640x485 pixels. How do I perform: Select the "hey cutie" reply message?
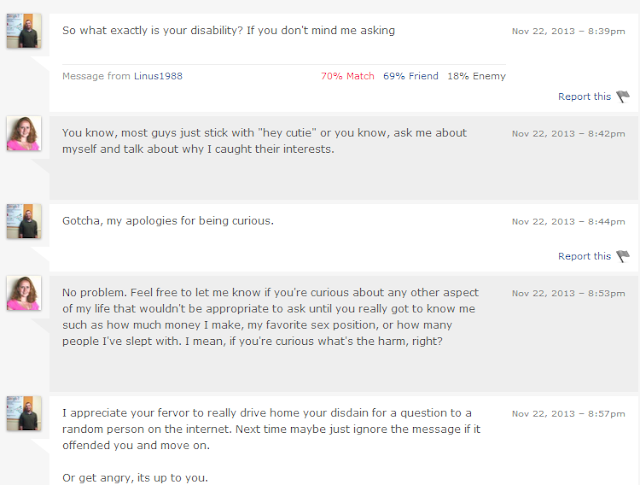(x=264, y=141)
